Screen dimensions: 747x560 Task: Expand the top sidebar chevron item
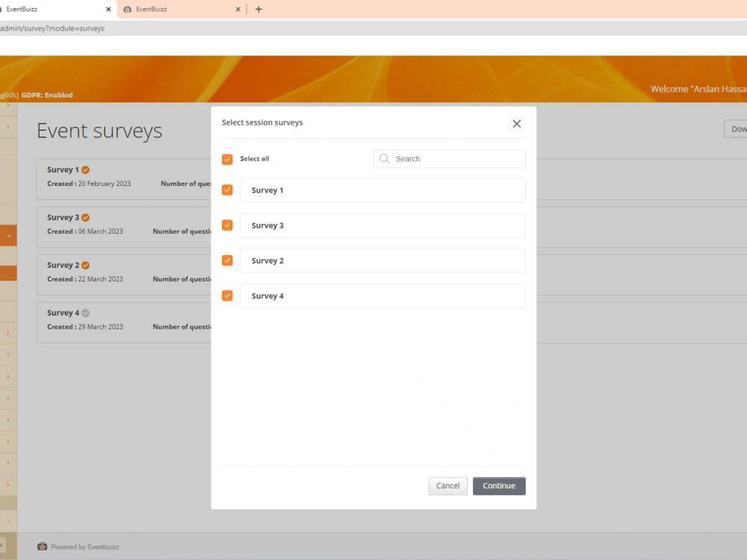coord(7,107)
